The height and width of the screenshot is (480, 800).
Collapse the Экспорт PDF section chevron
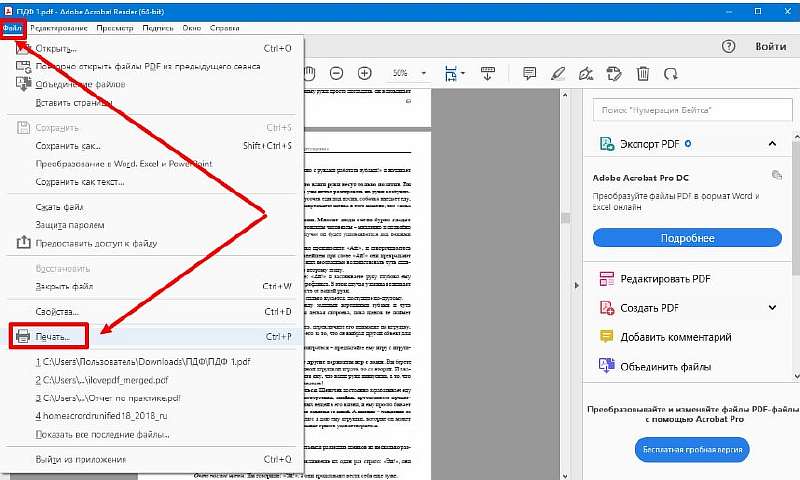(x=772, y=144)
